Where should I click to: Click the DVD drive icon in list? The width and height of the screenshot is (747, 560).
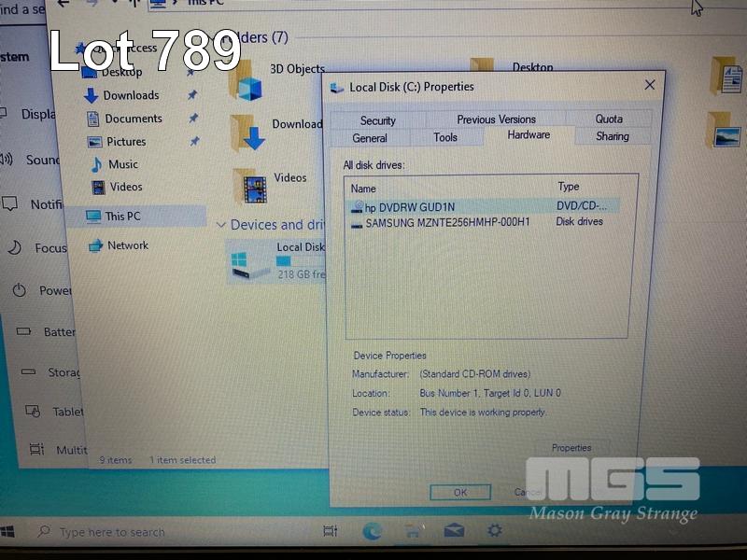[x=357, y=206]
